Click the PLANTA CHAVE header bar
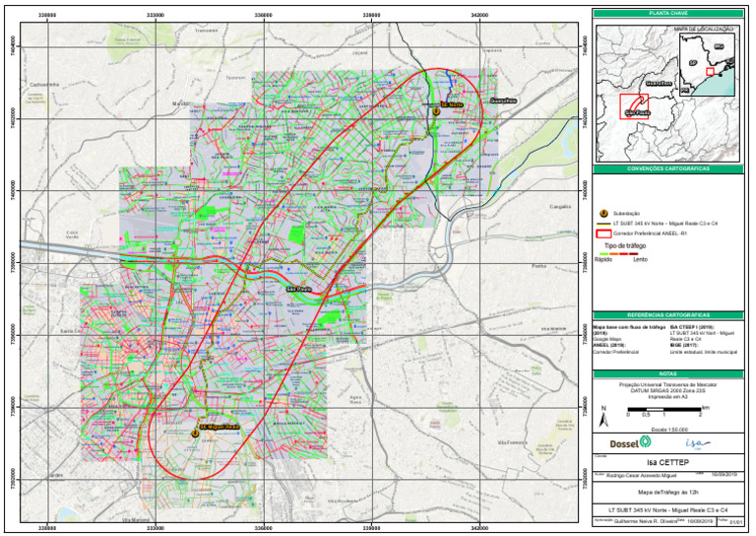The image size is (756, 536). tap(668, 14)
